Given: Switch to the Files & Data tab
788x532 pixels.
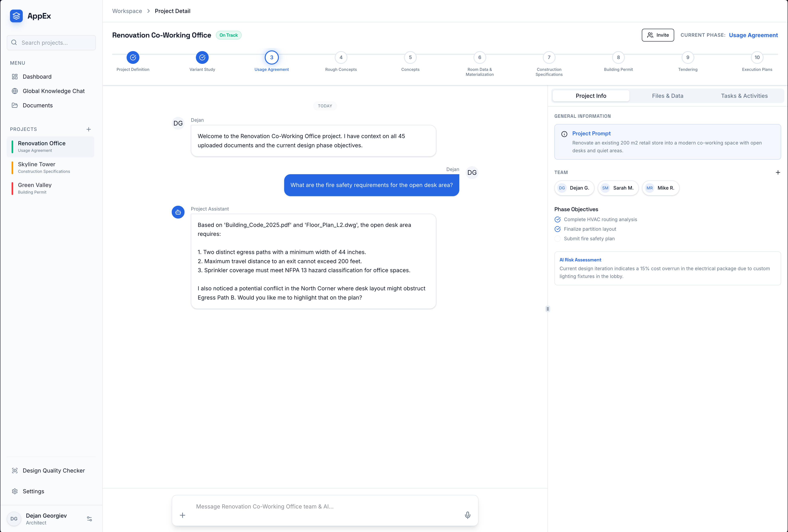Looking at the screenshot, I should coord(667,96).
